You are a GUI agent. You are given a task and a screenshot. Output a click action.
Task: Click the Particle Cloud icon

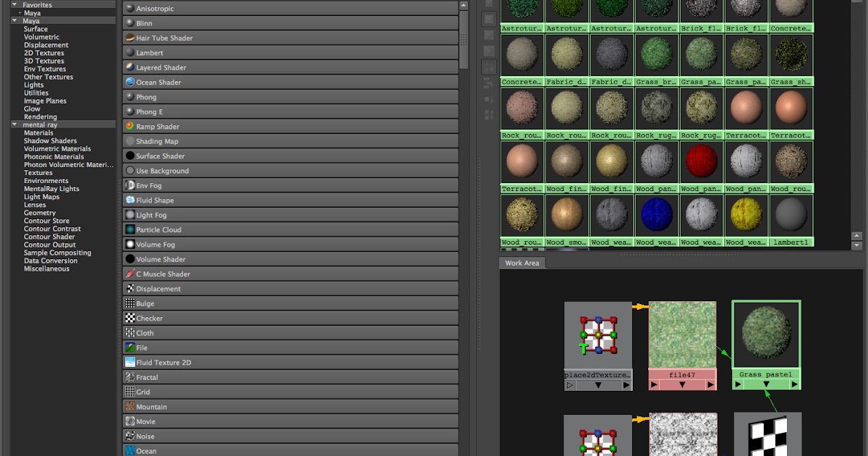(129, 229)
